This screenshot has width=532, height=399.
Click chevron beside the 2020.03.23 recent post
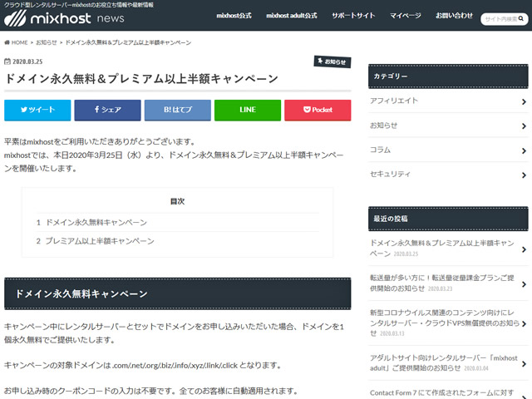(524, 284)
